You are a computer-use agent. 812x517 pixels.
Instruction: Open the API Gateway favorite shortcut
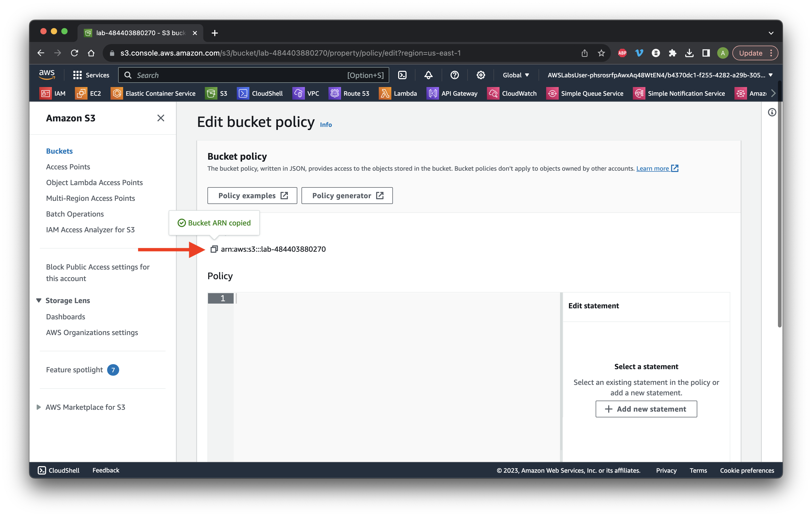(x=452, y=94)
